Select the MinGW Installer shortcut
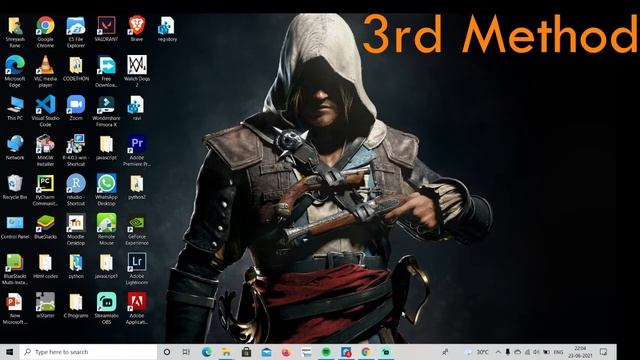 [45, 150]
